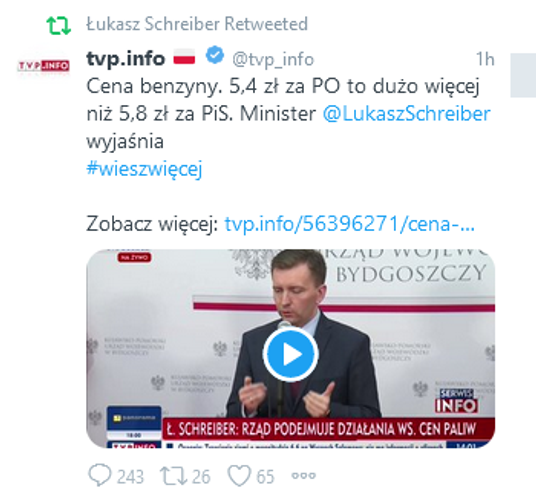
Task: Play the video with the play button
Action: [x=291, y=354]
